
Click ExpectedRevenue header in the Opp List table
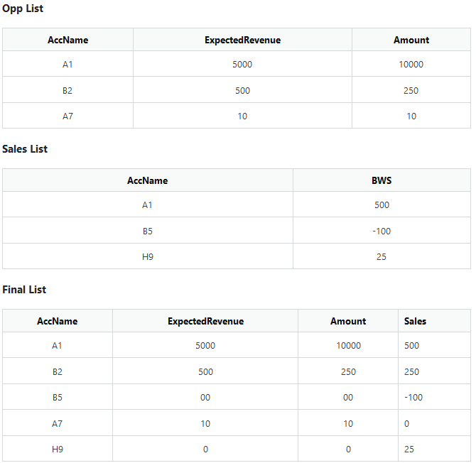[242, 40]
